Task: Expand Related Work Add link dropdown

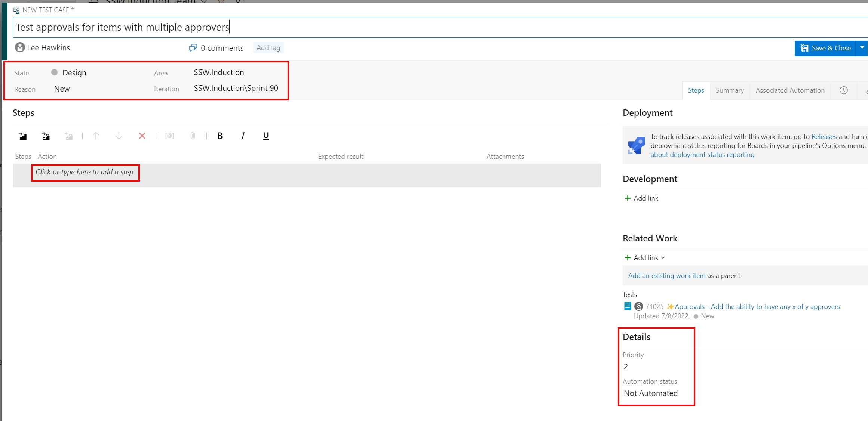Action: (x=663, y=258)
